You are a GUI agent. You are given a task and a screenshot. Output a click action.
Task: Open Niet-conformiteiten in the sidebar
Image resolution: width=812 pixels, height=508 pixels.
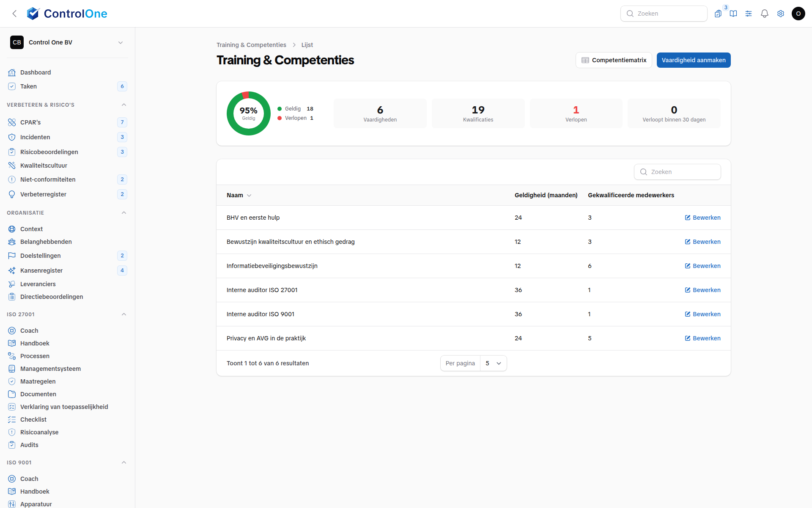click(68, 179)
